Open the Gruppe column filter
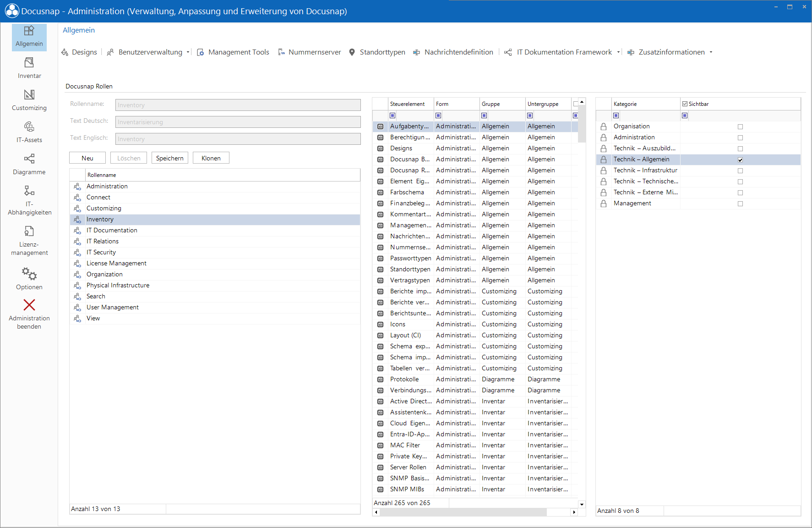Viewport: 812px width, 528px height. point(484,115)
